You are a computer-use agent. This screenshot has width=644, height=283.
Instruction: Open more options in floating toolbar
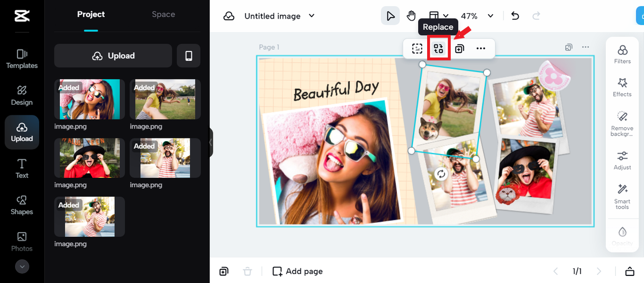(480, 49)
